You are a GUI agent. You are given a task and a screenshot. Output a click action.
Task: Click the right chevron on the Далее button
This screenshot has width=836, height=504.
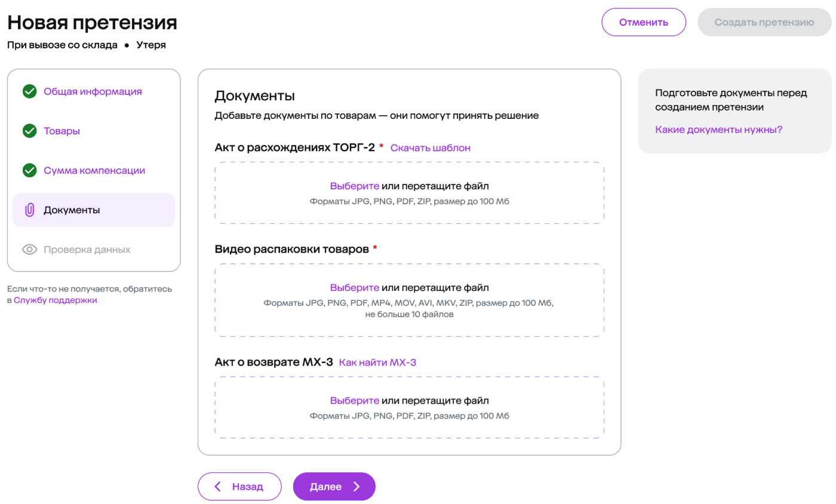coord(356,487)
